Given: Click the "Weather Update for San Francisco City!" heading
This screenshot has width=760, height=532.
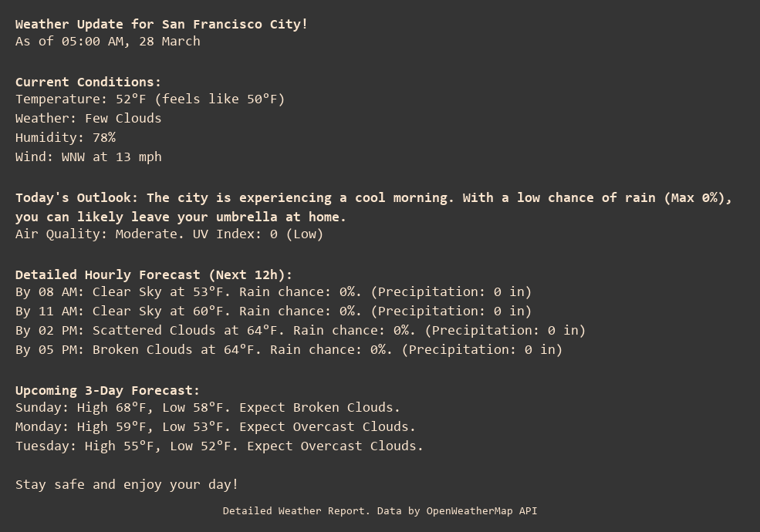Looking at the screenshot, I should point(161,24).
